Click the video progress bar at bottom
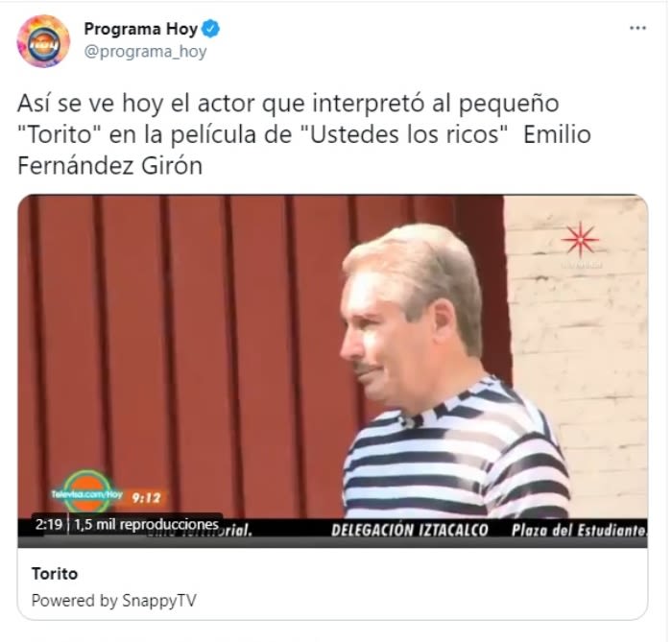The height and width of the screenshot is (642, 672). pyautogui.click(x=332, y=542)
